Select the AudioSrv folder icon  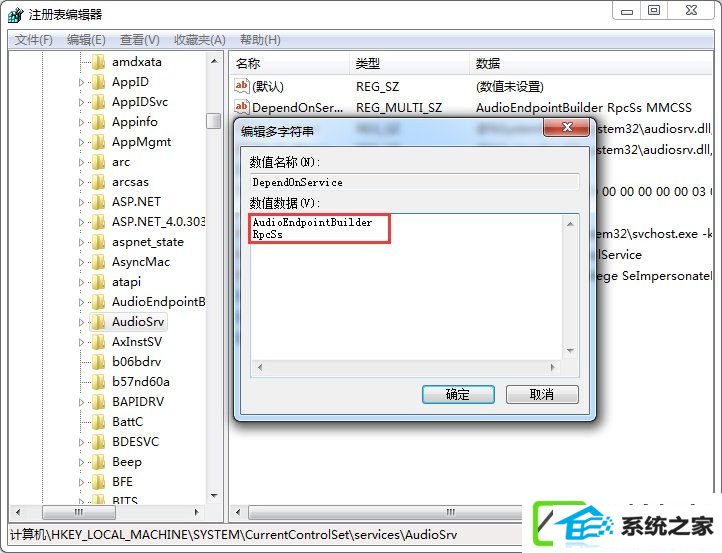98,322
